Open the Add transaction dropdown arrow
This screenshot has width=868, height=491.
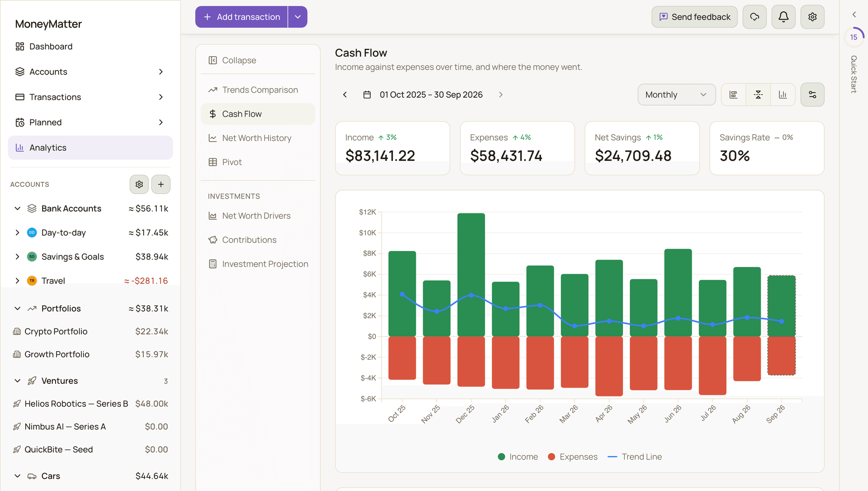(x=297, y=17)
